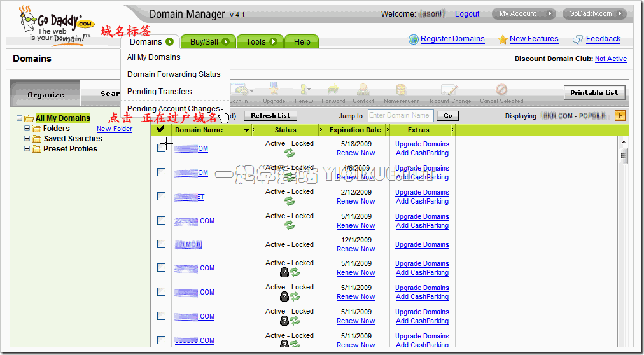Image resolution: width=644 pixels, height=355 pixels.
Task: Click the Nameservers toolbar icon
Action: point(401,90)
